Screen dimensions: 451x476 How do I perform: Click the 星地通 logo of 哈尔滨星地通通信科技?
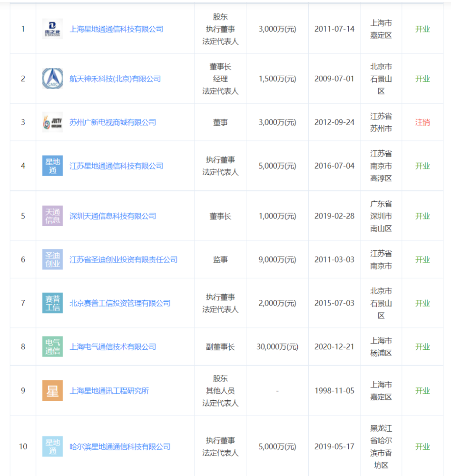tap(52, 446)
